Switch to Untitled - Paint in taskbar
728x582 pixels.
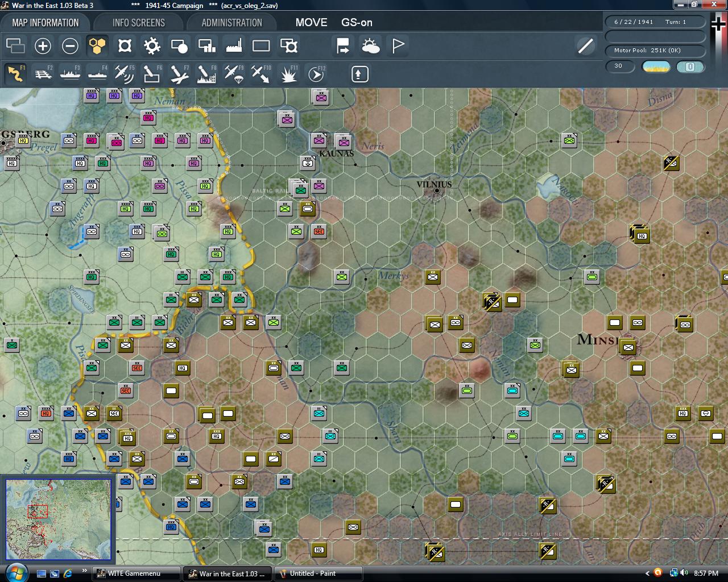(x=318, y=573)
